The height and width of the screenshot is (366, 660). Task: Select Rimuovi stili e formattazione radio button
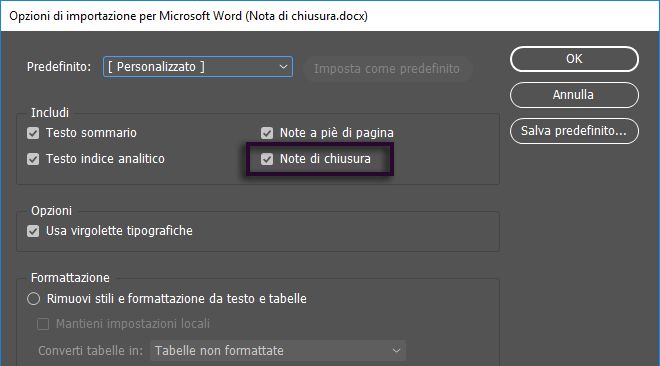(33, 299)
